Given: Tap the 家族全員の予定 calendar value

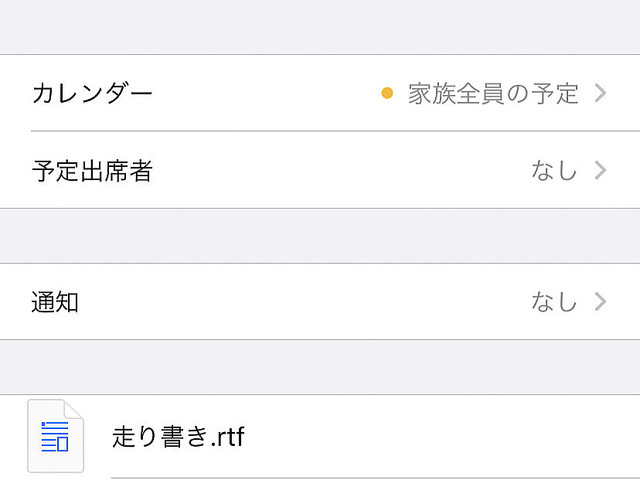Looking at the screenshot, I should [x=493, y=94].
